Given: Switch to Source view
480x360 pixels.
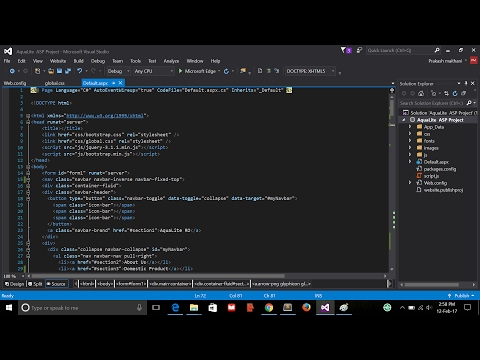Looking at the screenshot, I should (x=56, y=284).
